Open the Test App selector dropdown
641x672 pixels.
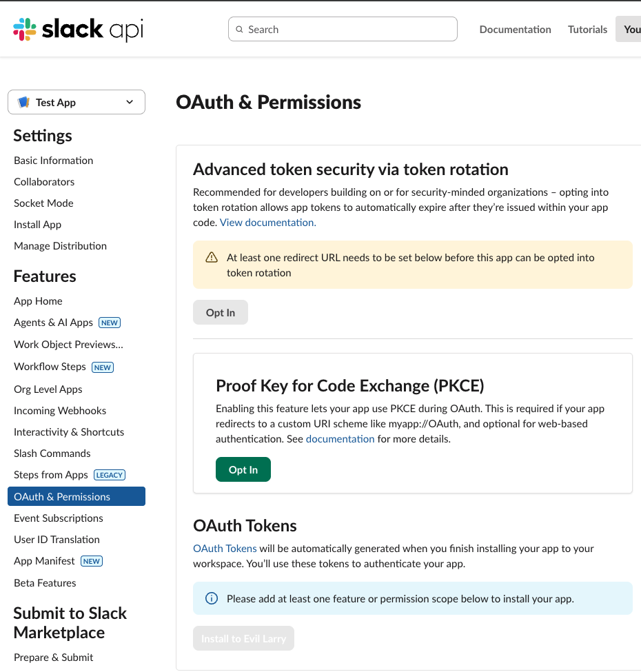[76, 102]
